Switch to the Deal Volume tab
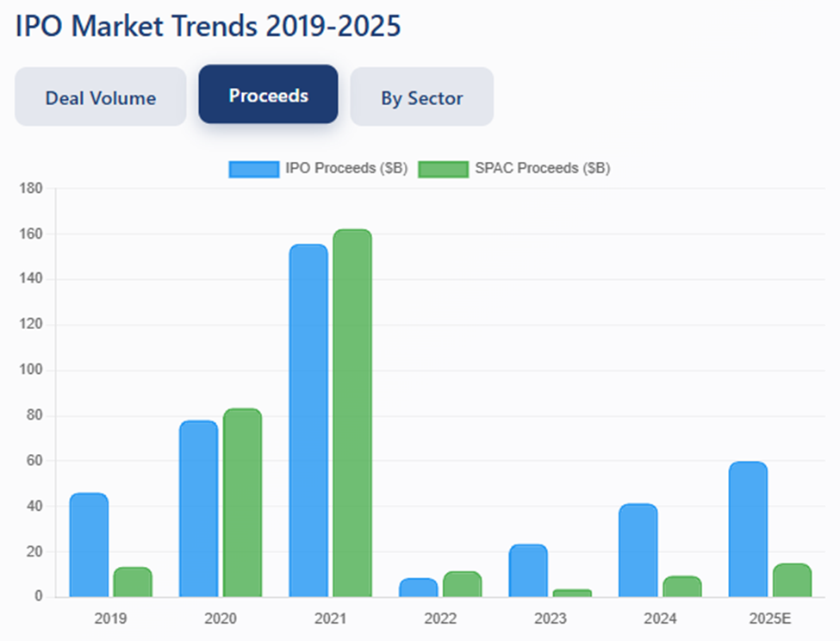The width and height of the screenshot is (840, 641). (x=101, y=97)
